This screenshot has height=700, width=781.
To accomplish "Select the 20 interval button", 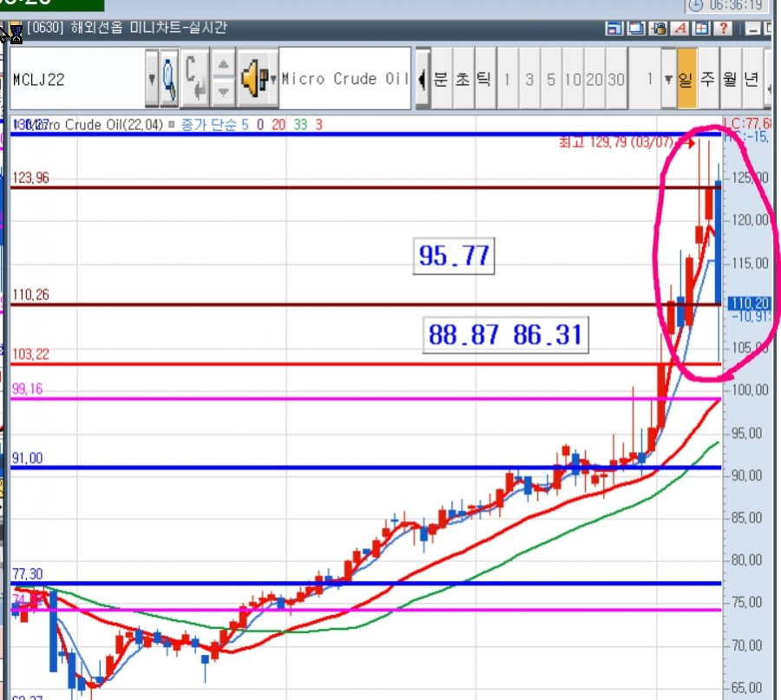I will click(x=594, y=79).
